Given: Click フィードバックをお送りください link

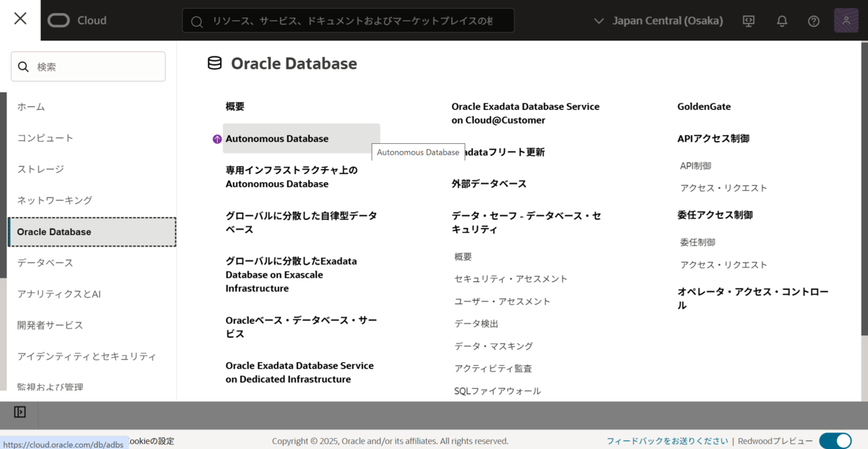Looking at the screenshot, I should 667,441.
